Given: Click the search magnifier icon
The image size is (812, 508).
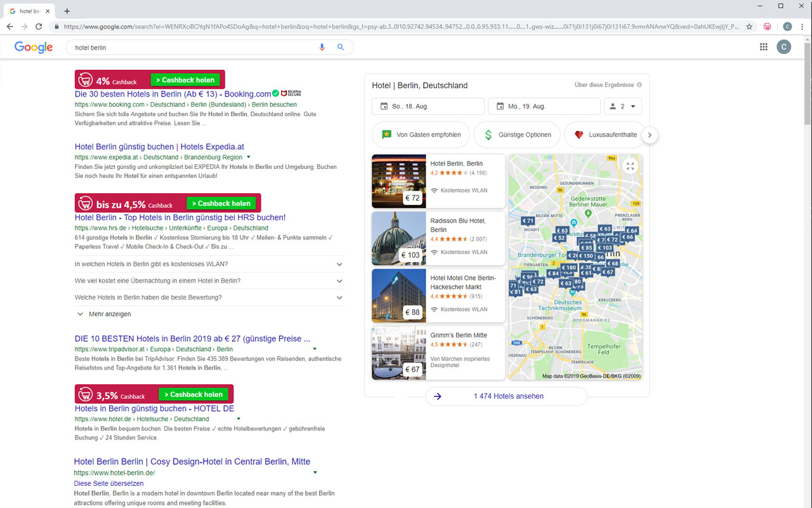Looking at the screenshot, I should click(x=341, y=47).
